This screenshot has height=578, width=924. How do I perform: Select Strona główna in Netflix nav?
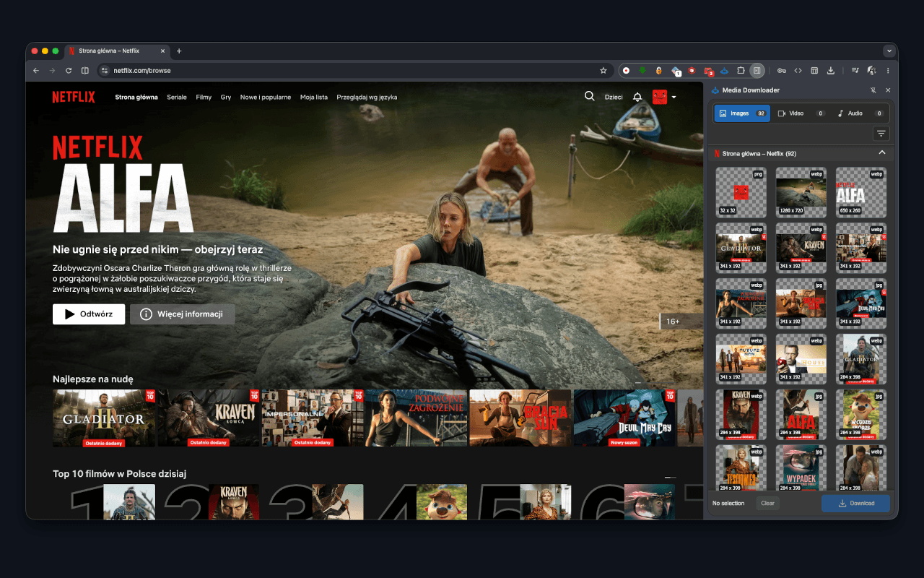pos(136,97)
